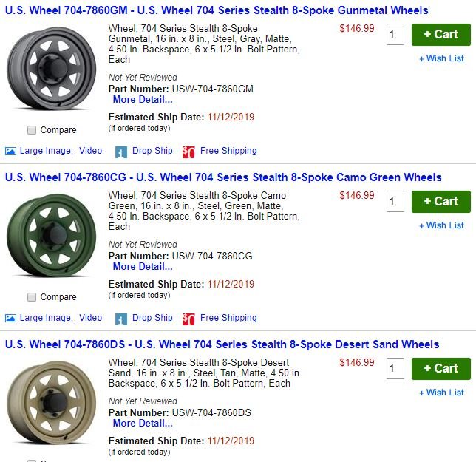Open More Detail for part USW-704-7860DS
This screenshot has width=476, height=462.
point(143,423)
